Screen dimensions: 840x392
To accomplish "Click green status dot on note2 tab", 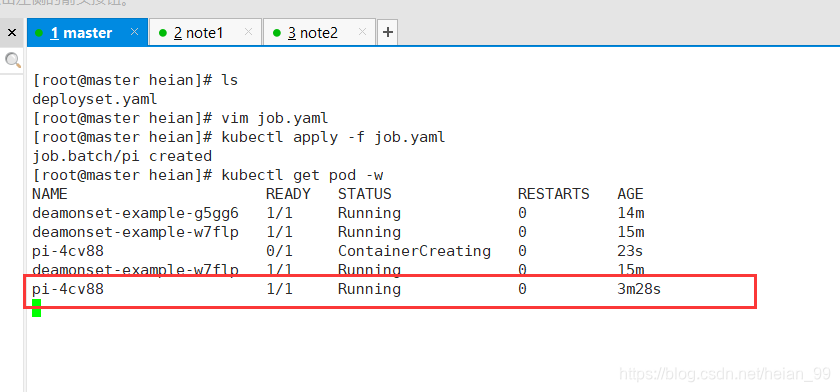I will [277, 33].
